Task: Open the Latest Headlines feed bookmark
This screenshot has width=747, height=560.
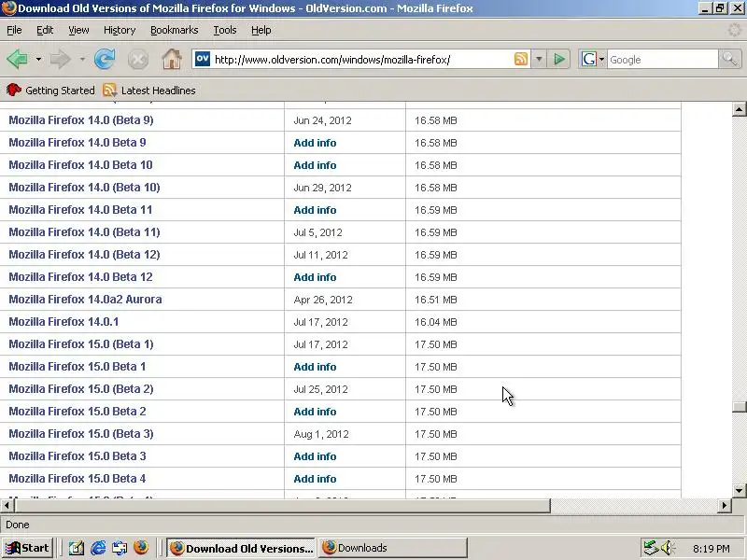Action: pyautogui.click(x=149, y=91)
